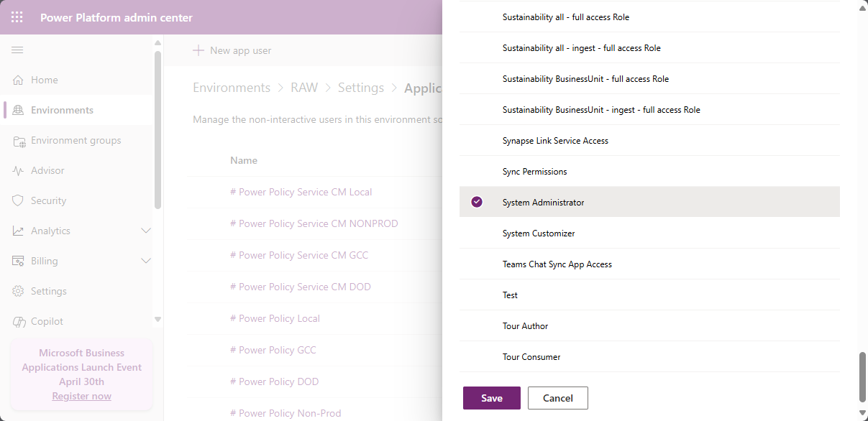
Task: Click the Advisor pulse icon
Action: [19, 170]
